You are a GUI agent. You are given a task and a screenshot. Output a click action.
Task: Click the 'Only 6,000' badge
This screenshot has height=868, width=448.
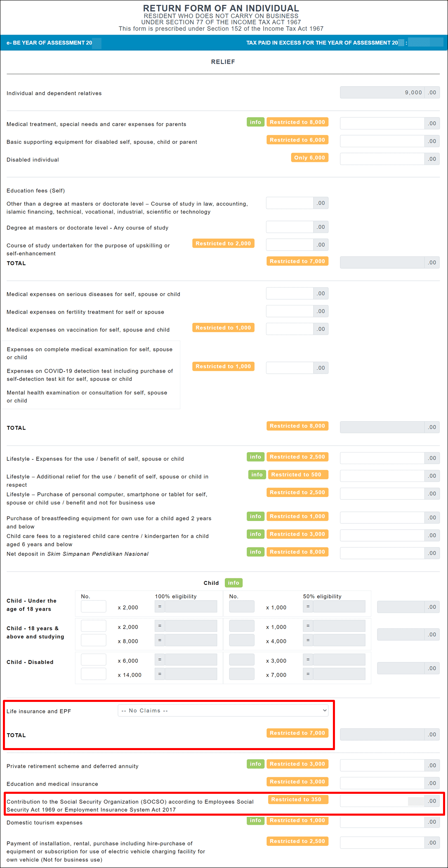[309, 157]
